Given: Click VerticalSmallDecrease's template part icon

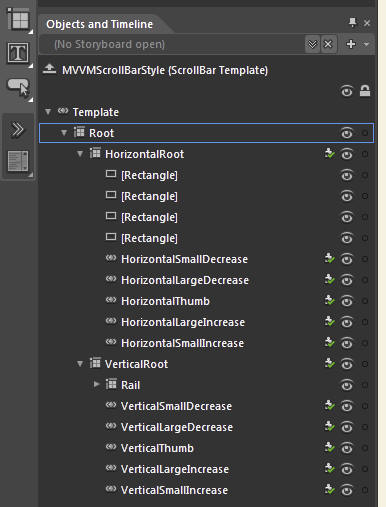Looking at the screenshot, I should 329,405.
